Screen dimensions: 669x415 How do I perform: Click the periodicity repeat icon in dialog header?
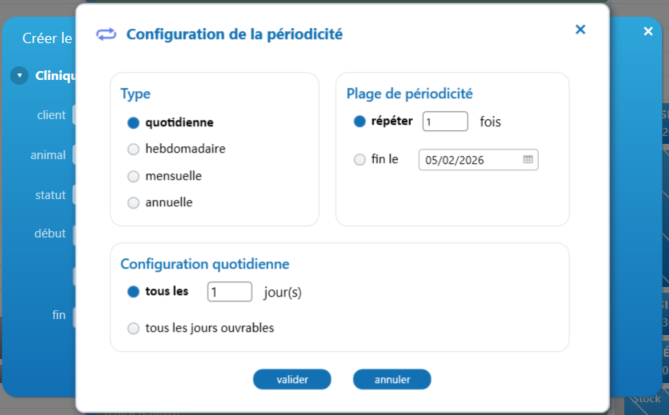point(106,34)
